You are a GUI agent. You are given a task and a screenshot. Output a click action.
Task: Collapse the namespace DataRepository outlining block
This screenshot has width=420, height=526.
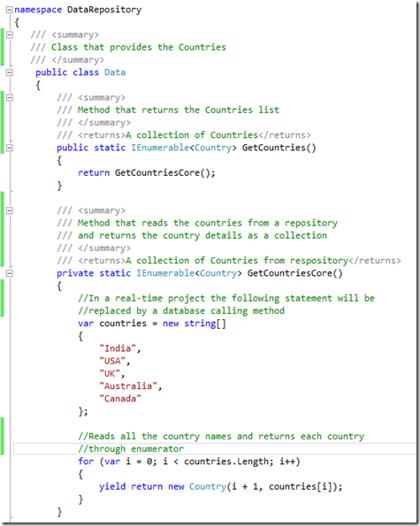10,10
